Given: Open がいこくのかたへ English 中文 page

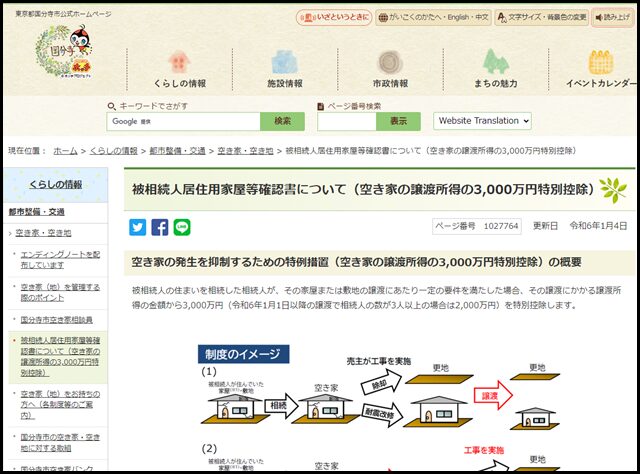Looking at the screenshot, I should tap(433, 18).
